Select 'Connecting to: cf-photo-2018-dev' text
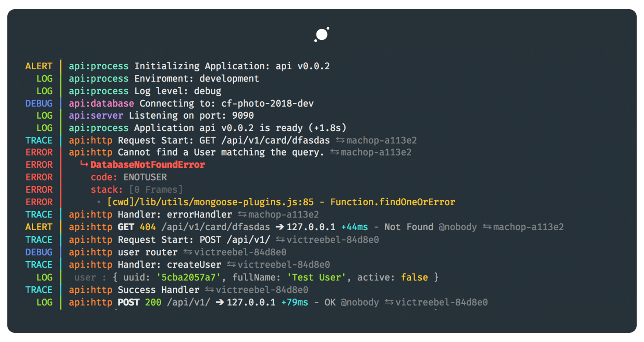The width and height of the screenshot is (644, 342). 226,104
